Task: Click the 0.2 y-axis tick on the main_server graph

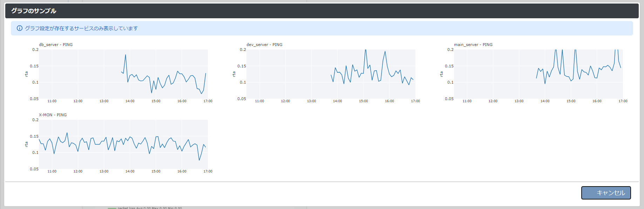Action: [x=450, y=50]
